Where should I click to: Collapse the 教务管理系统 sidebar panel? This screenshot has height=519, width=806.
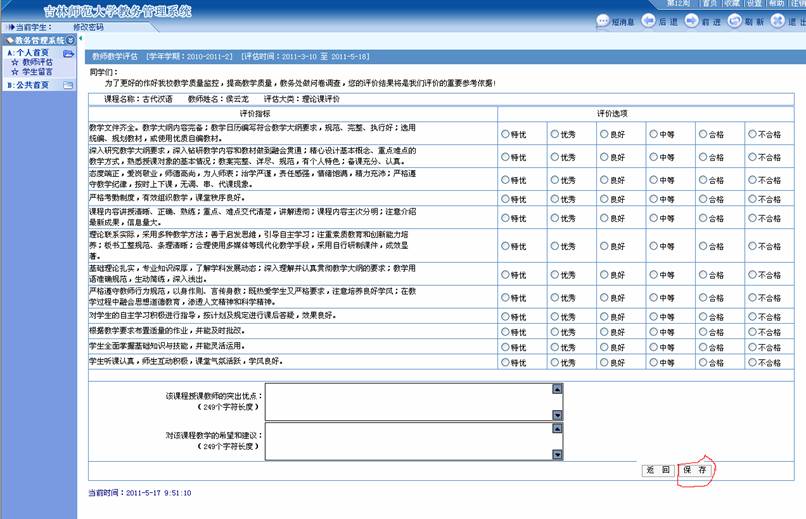click(70, 40)
